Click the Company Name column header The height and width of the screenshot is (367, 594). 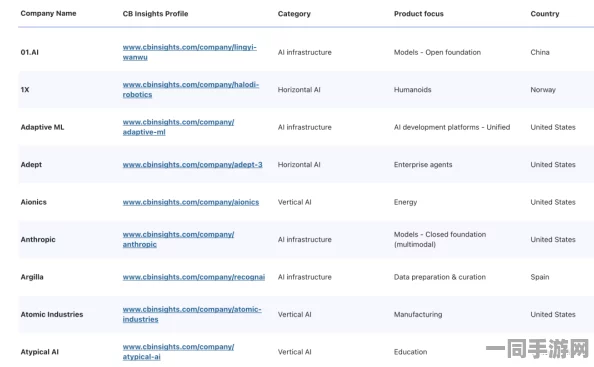coord(48,13)
